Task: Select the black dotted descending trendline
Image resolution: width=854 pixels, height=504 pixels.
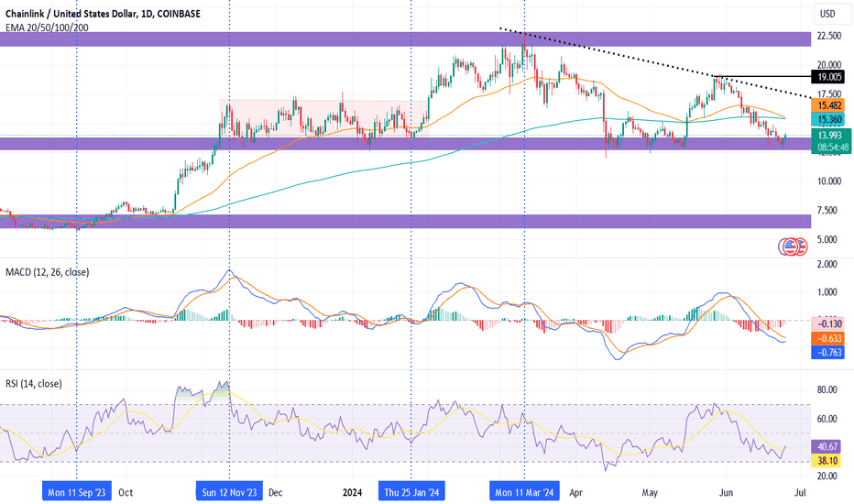Action: 656,62
